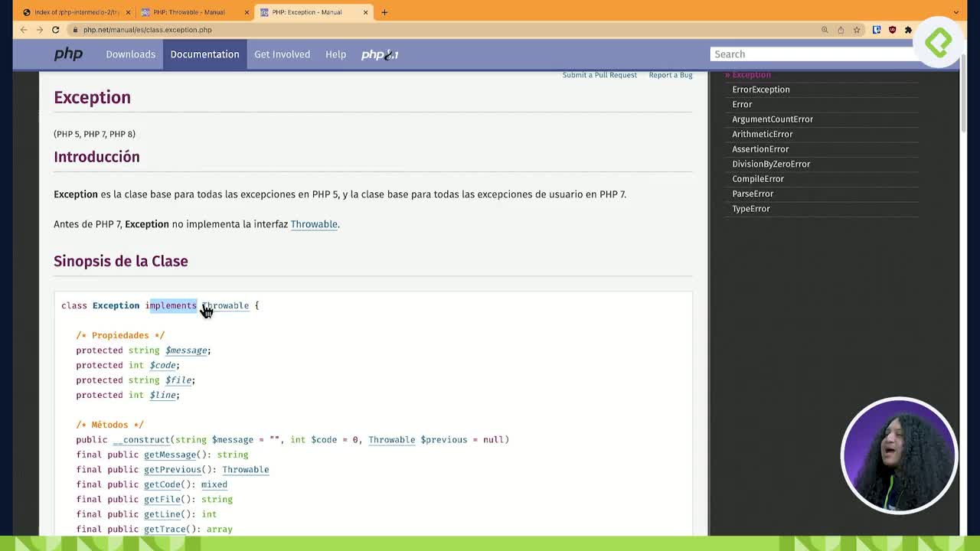Open ParseError in the sidebar
The height and width of the screenshot is (551, 980).
(x=753, y=194)
